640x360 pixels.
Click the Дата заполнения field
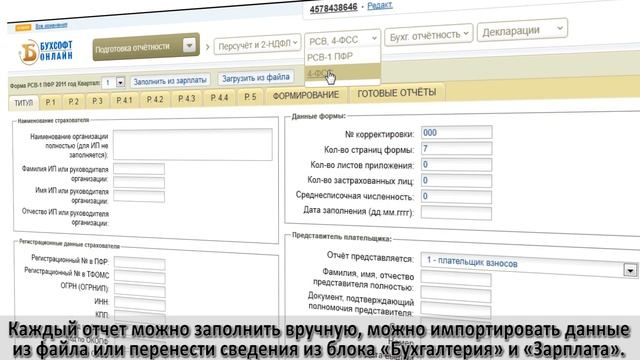(x=456, y=213)
